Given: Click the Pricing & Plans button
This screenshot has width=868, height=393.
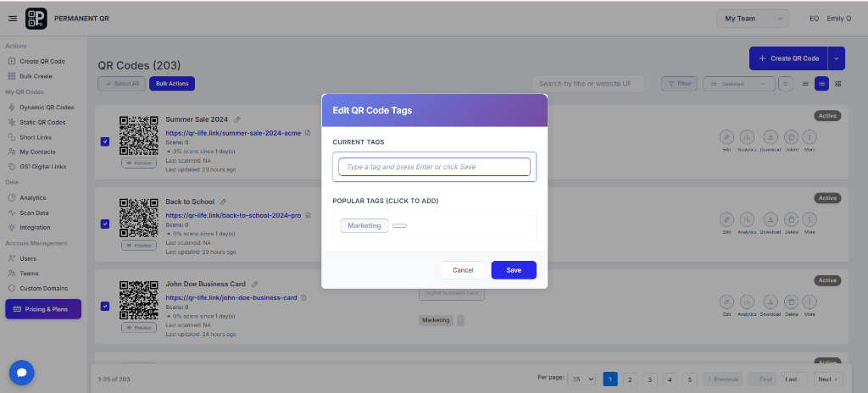Looking at the screenshot, I should tap(43, 309).
